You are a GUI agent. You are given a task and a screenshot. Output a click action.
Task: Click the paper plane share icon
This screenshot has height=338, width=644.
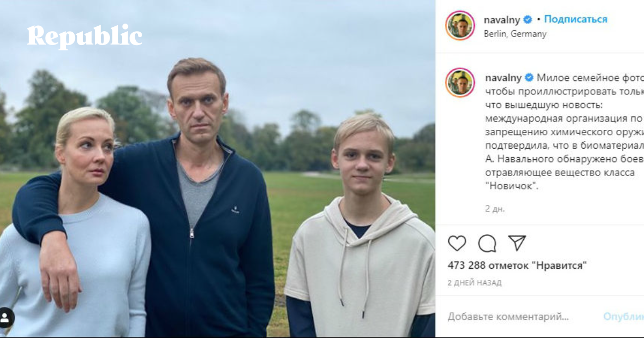tap(517, 243)
